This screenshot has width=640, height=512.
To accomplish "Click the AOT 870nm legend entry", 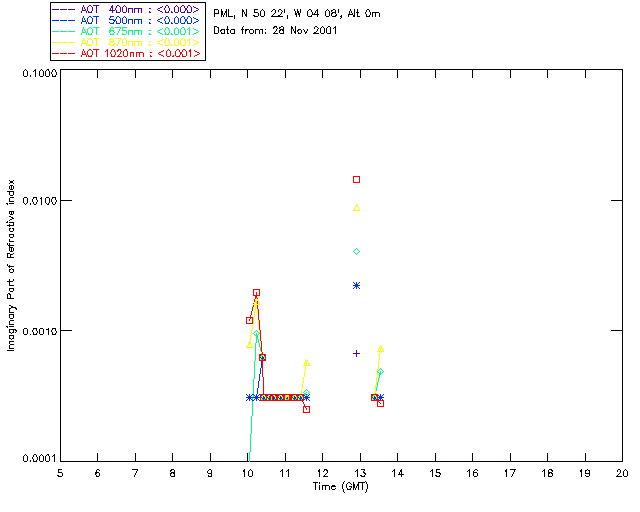I will [x=128, y=42].
